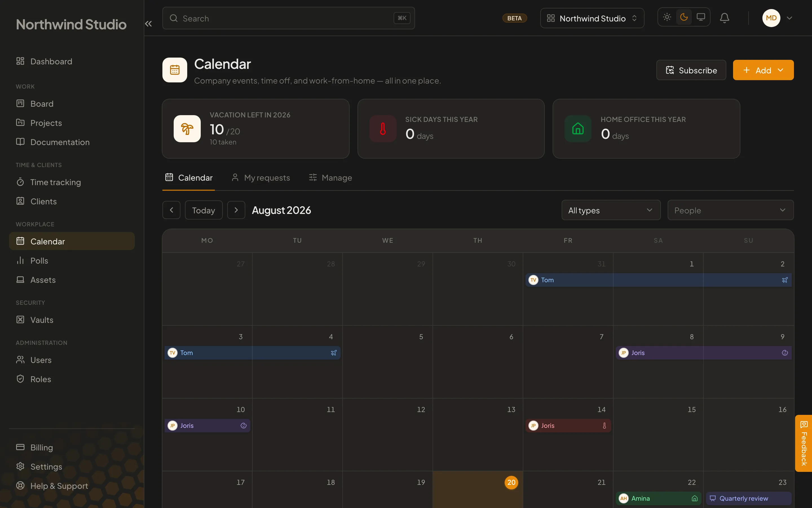Collapse the sidebar with the double chevron
812x508 pixels.
tap(148, 23)
